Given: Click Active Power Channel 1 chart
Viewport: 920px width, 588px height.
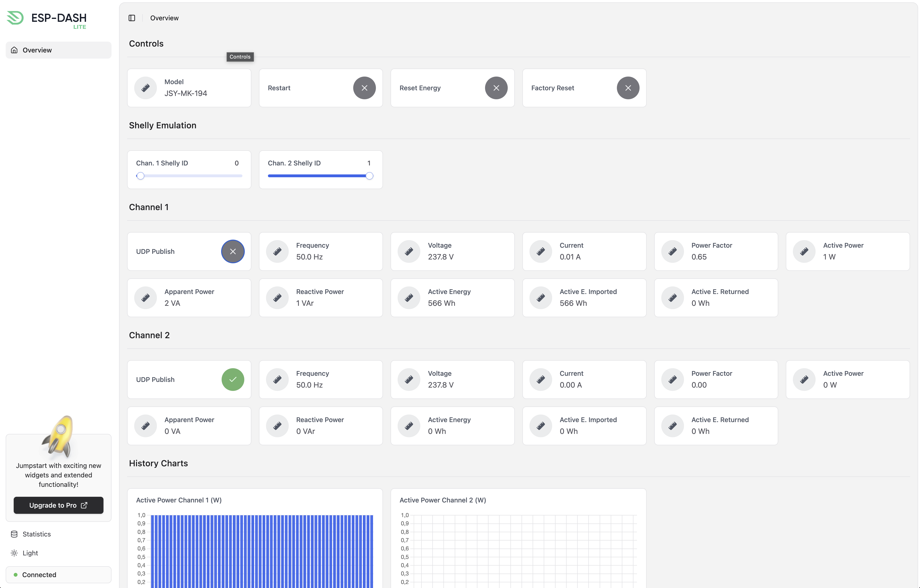Looking at the screenshot, I should point(262,550).
